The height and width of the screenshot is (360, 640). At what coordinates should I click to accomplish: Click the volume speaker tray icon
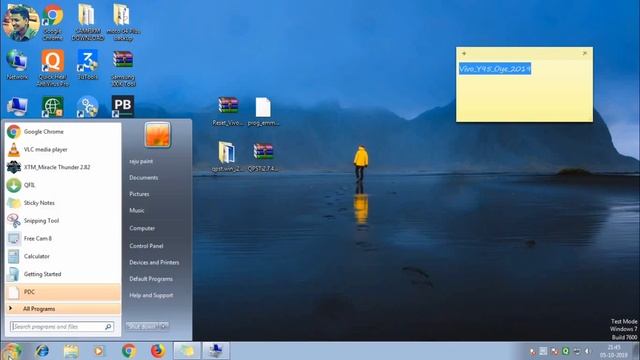[587, 351]
